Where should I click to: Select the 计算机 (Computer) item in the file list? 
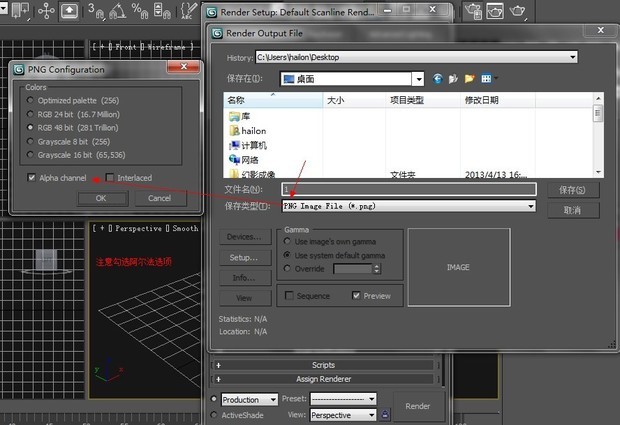[254, 145]
